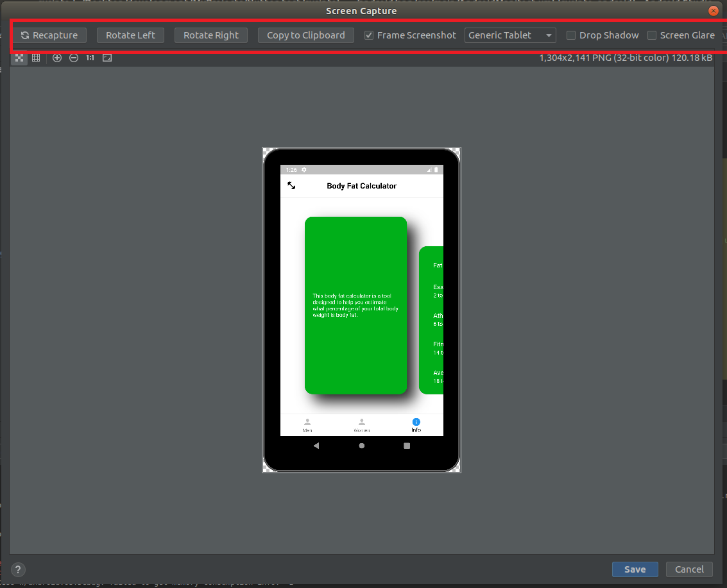View the screenshot at 1:1 actual size
727x588 pixels.
pyautogui.click(x=90, y=58)
